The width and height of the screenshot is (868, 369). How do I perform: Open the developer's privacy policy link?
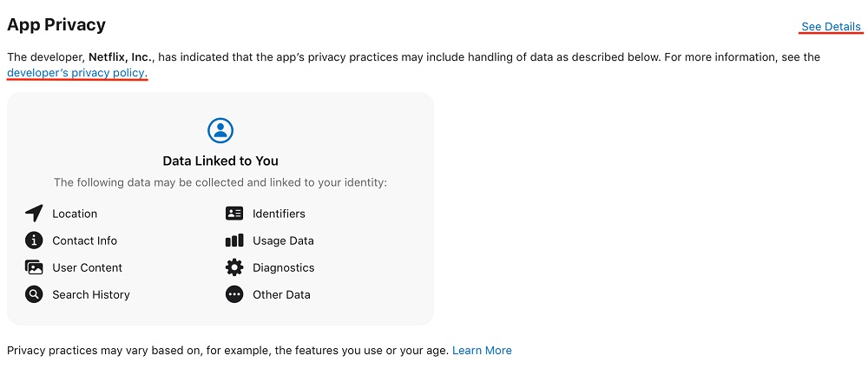pyautogui.click(x=76, y=73)
